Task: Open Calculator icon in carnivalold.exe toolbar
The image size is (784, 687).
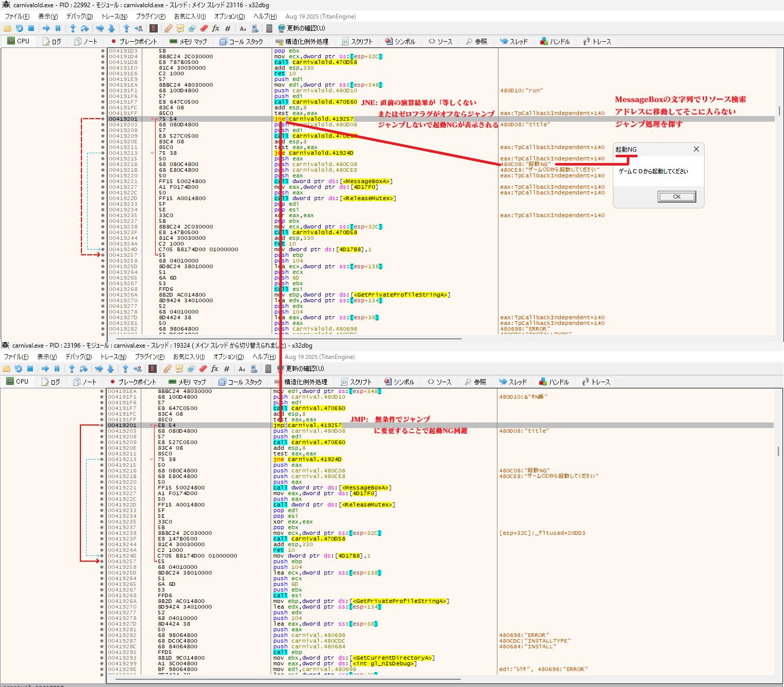Action: (270, 28)
